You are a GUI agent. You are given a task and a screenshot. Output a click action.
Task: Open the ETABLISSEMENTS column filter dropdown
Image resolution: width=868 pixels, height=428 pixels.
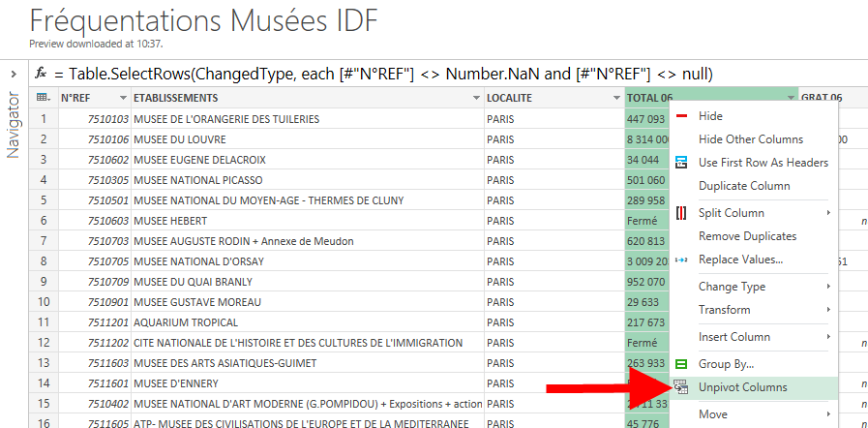coord(475,98)
